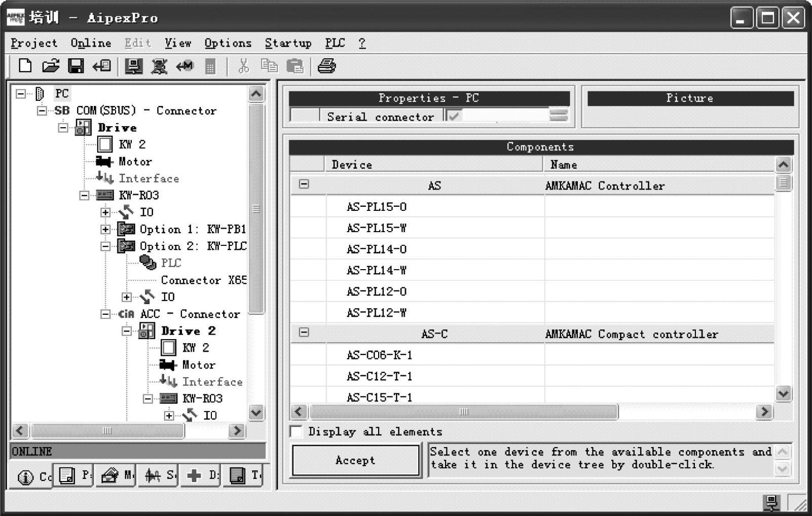Print using the printer toolbar icon
This screenshot has height=516, width=812.
[x=327, y=66]
